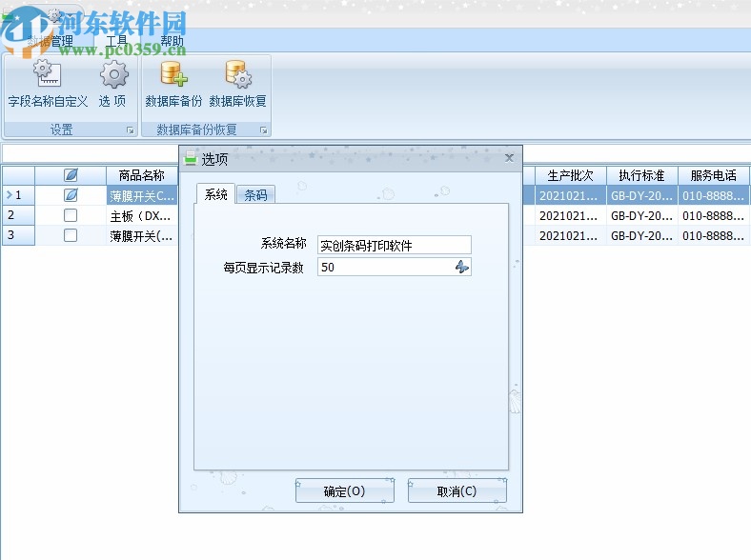The width and height of the screenshot is (751, 560).
Task: Uncheck the row 1 checkbox
Action: 71,195
